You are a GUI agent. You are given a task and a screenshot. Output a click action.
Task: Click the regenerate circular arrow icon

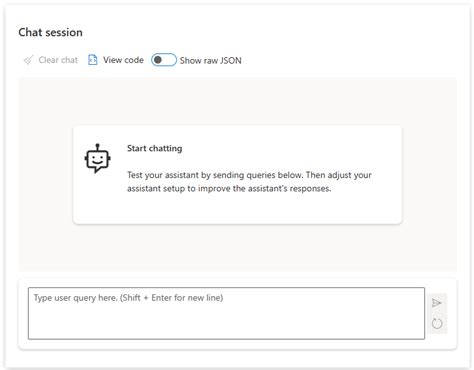(x=437, y=323)
